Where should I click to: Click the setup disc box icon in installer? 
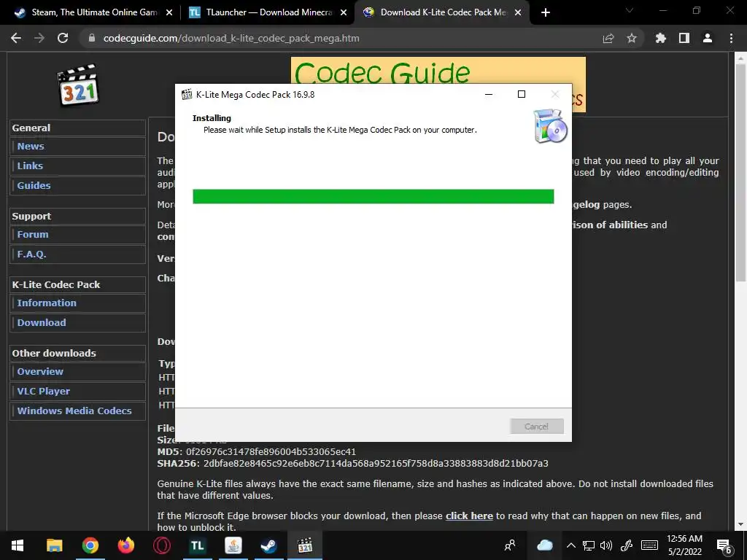coord(550,125)
